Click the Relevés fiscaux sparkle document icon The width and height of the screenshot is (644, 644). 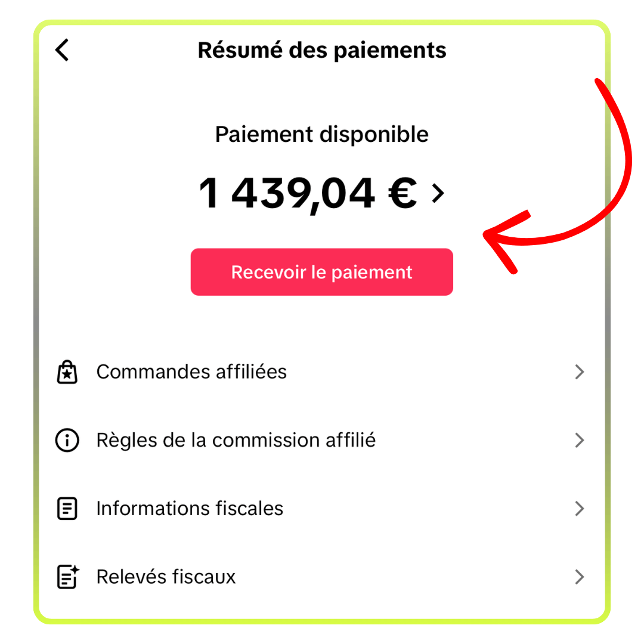tap(67, 577)
